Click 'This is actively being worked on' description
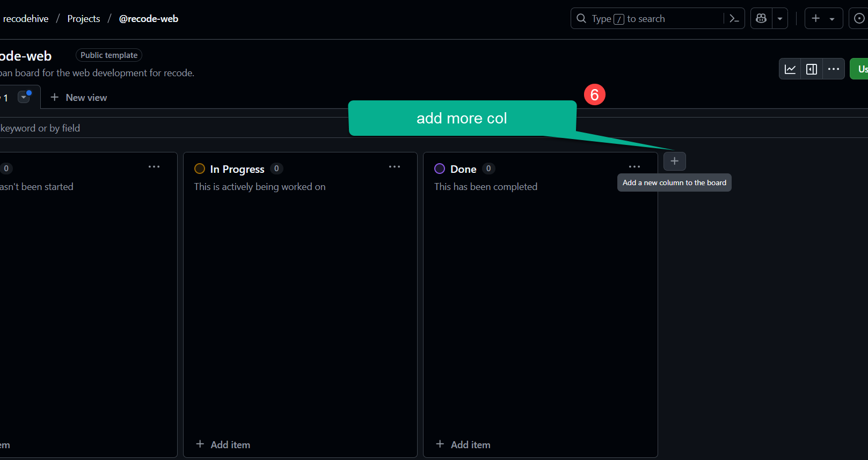868x460 pixels. click(x=260, y=187)
